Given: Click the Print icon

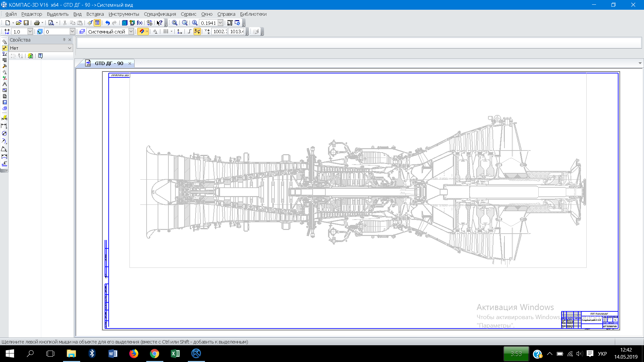Looking at the screenshot, I should point(37,23).
